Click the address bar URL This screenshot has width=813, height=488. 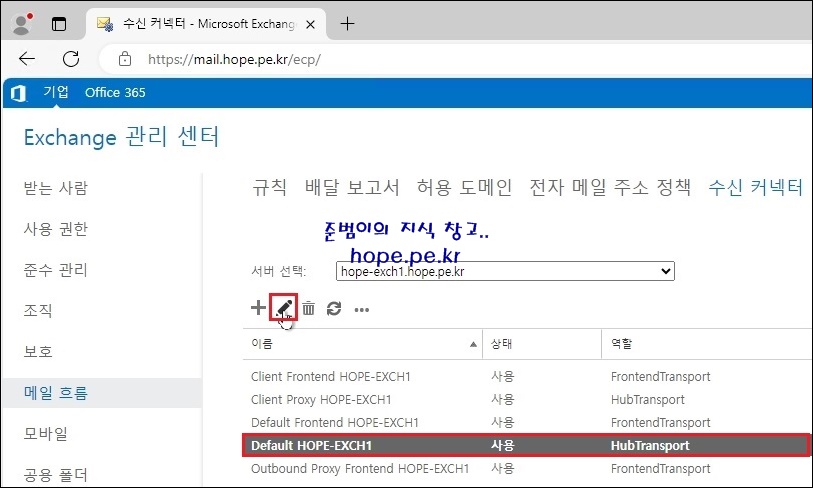[234, 59]
